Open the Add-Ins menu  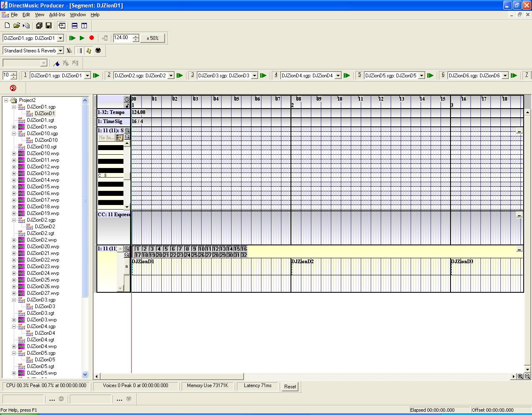point(57,15)
